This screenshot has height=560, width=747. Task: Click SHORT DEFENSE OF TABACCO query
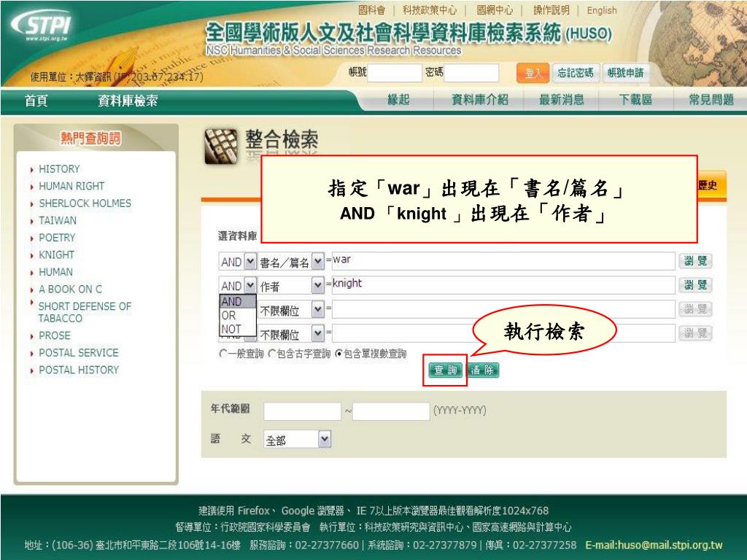pyautogui.click(x=85, y=312)
